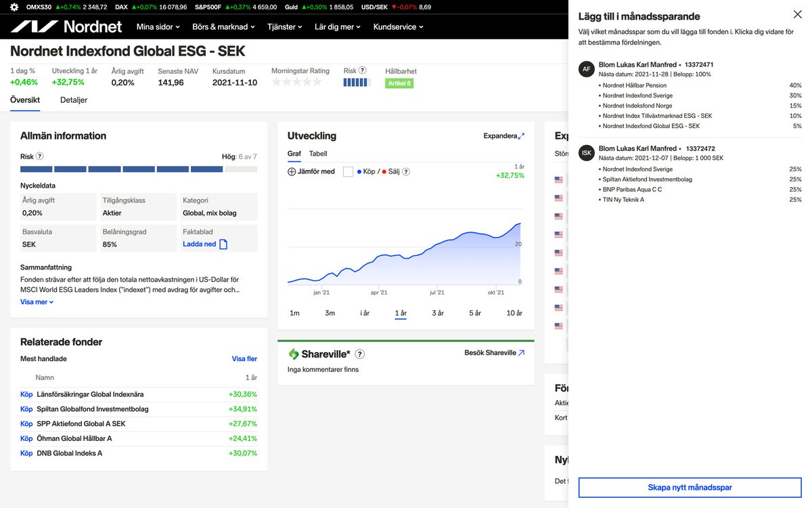Viewport: 812px width, 508px height.
Task: Click the Shareville help question icon
Action: [x=360, y=354]
